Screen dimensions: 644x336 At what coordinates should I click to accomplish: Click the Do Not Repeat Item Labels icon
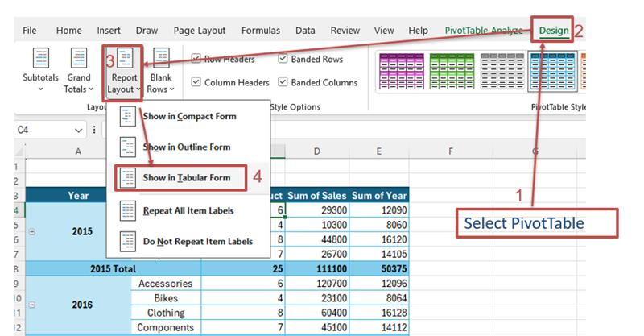click(x=128, y=242)
